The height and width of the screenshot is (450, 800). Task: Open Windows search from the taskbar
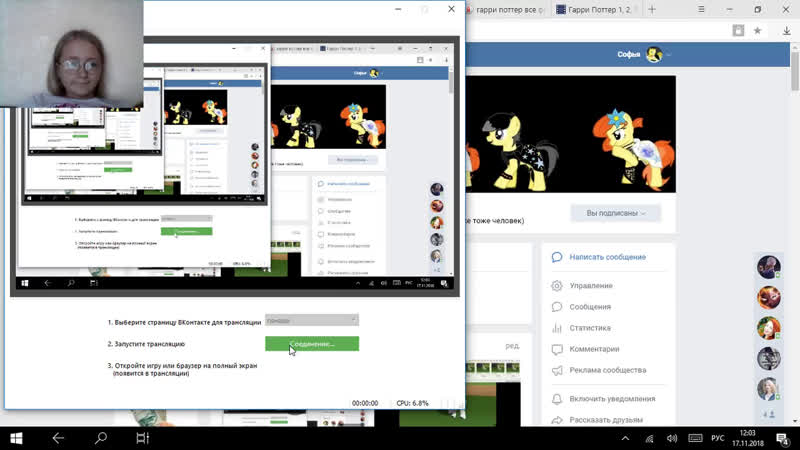(101, 438)
